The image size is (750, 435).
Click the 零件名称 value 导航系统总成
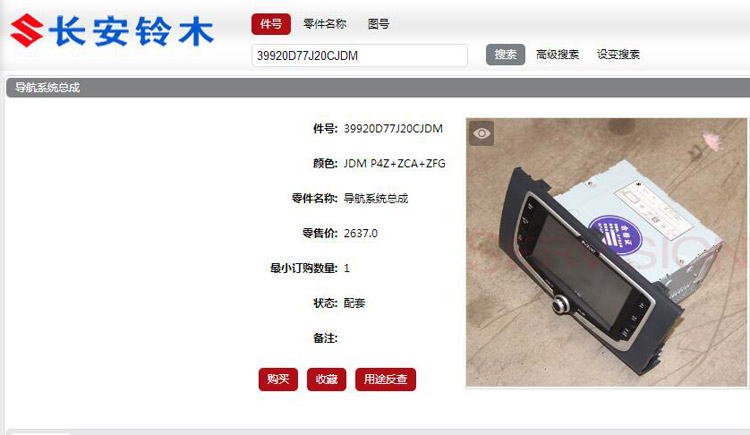(376, 199)
